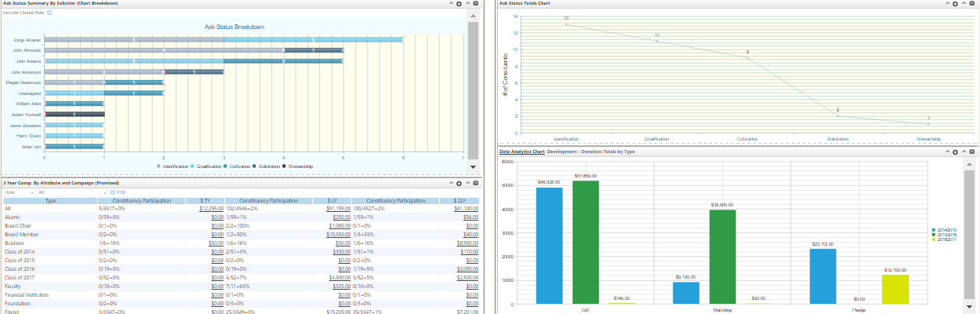Toggle 20162017 series in donation chart legend

[943, 239]
